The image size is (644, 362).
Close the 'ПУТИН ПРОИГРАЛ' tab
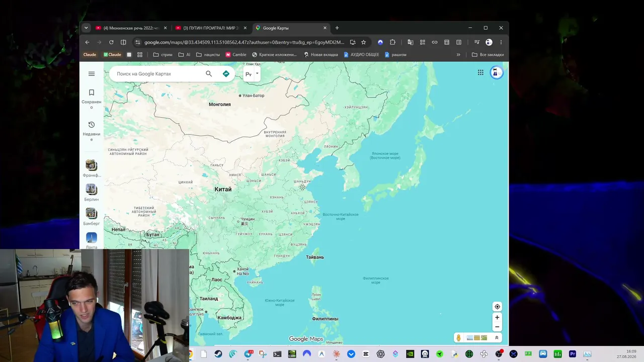click(245, 28)
